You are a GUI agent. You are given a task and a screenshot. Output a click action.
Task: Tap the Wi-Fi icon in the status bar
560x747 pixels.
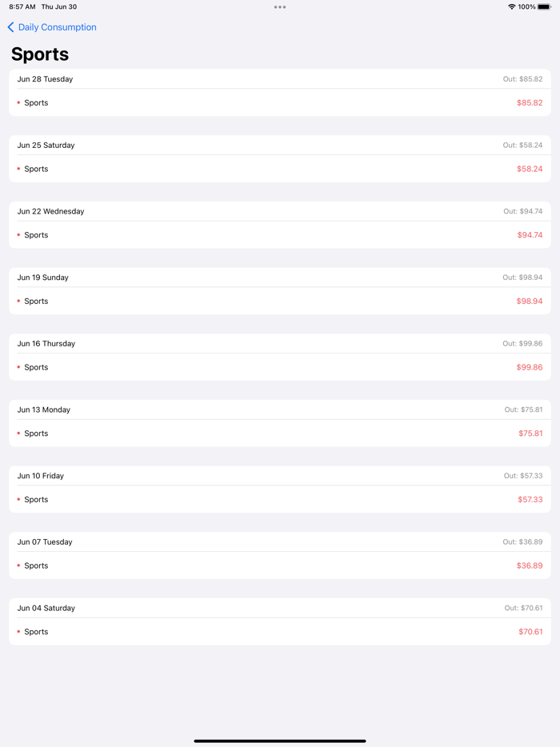[x=510, y=6]
